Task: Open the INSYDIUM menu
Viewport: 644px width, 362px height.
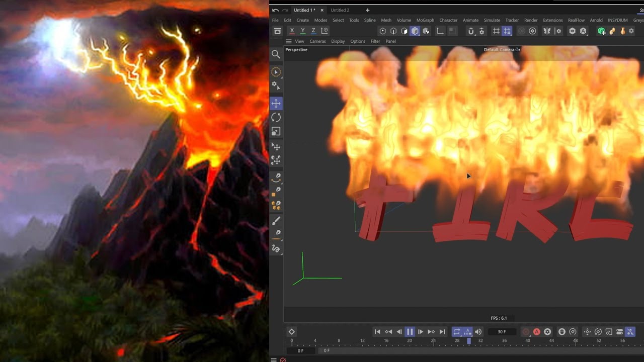Action: click(x=618, y=20)
